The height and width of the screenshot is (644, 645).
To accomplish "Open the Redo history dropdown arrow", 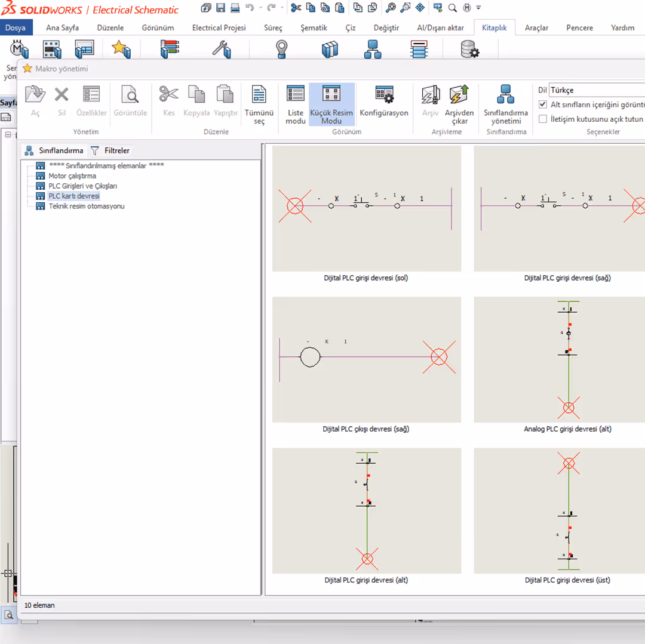I will click(x=282, y=7).
